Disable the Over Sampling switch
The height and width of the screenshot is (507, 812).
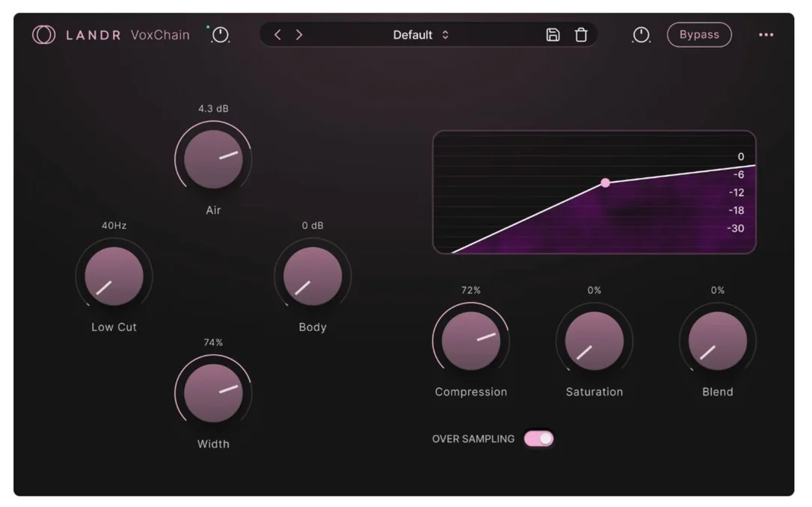pos(538,439)
